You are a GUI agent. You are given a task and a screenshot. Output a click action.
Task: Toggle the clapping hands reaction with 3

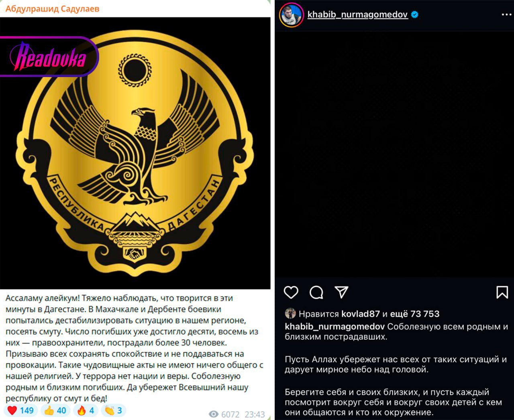coord(114,410)
